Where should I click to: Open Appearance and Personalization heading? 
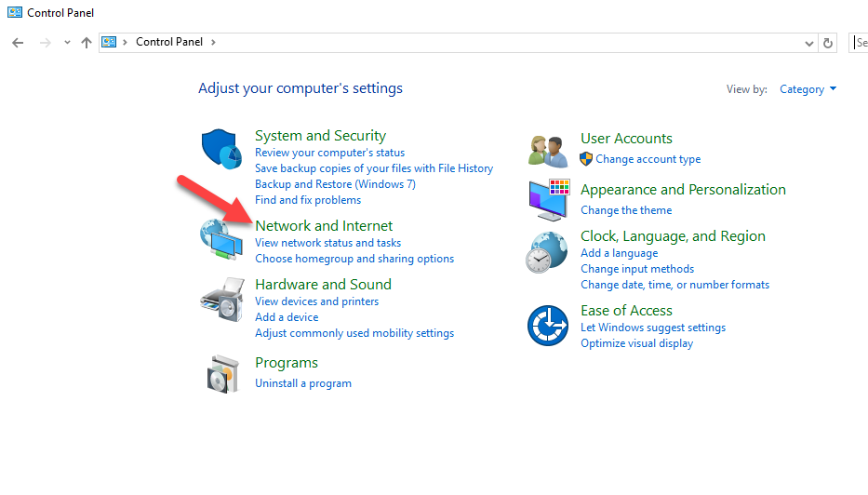tap(683, 190)
